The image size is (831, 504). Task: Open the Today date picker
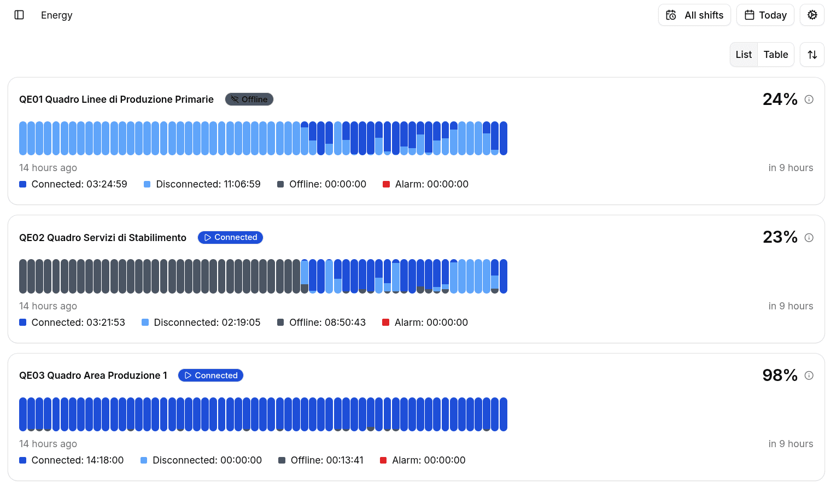pyautogui.click(x=765, y=15)
